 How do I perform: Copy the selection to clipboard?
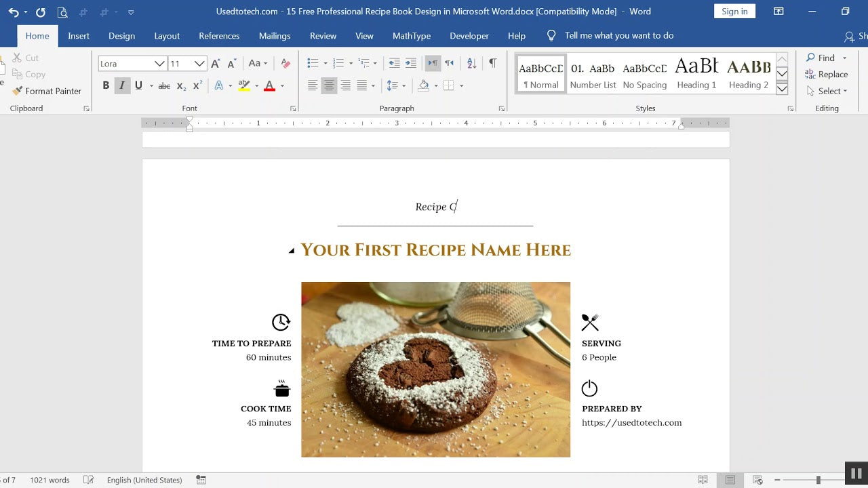click(28, 75)
